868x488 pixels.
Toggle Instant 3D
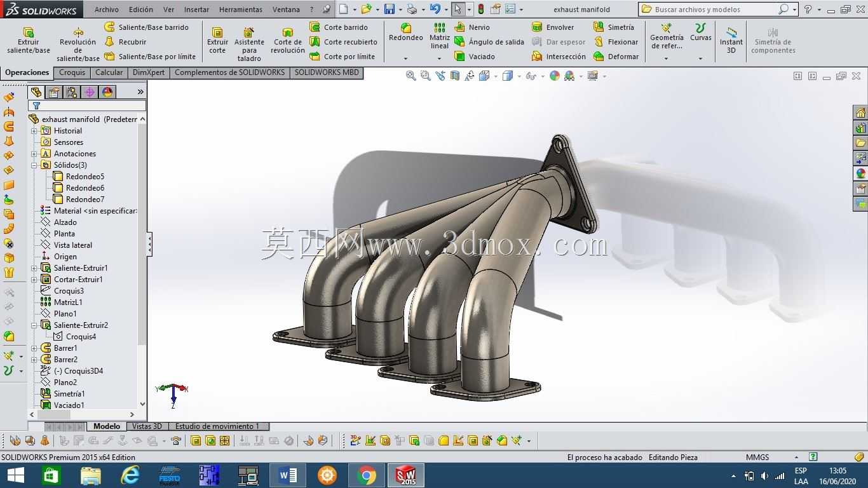click(731, 41)
